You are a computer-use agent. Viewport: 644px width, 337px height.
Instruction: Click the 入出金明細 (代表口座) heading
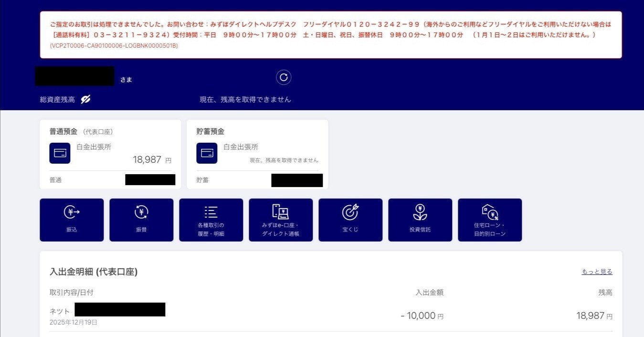[94, 272]
